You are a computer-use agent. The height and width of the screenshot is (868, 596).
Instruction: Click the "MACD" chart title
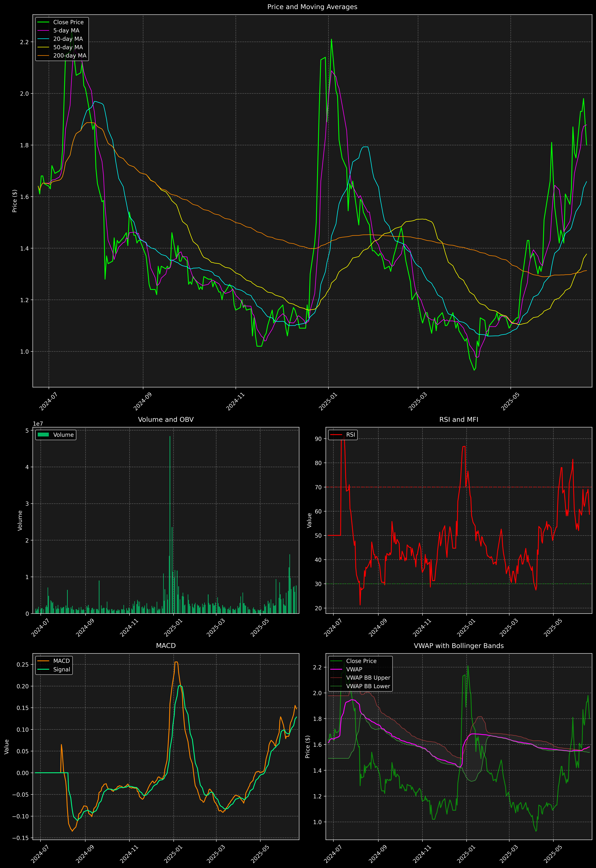tap(166, 646)
